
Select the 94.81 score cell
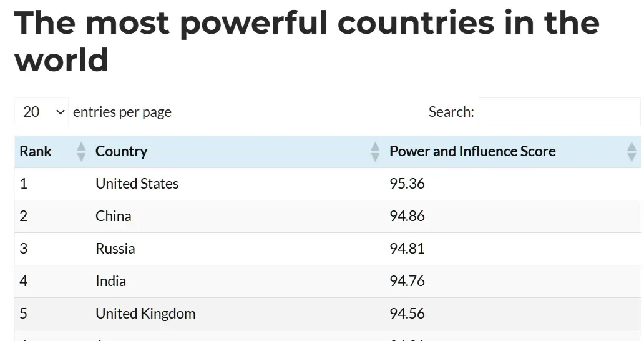point(407,249)
